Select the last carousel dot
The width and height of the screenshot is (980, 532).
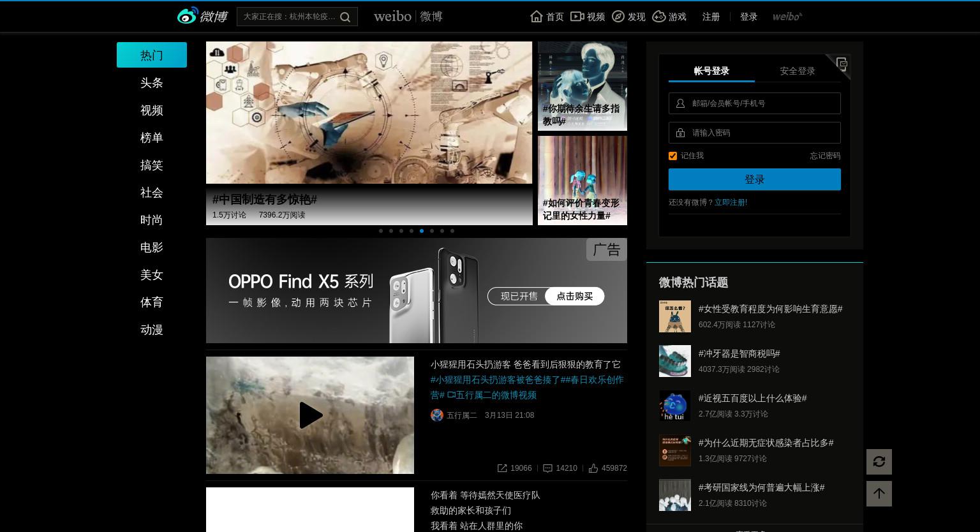pyautogui.click(x=452, y=231)
